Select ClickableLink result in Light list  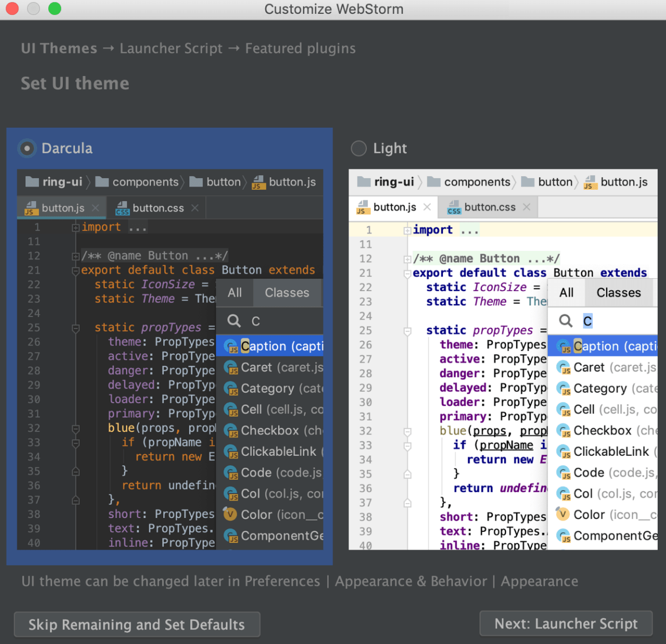coord(603,452)
